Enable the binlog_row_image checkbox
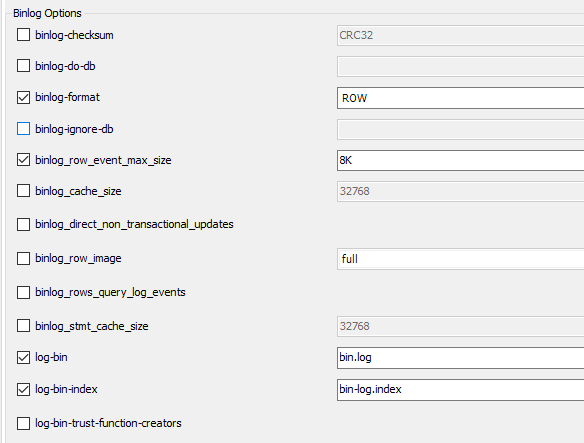The height and width of the screenshot is (443, 584). point(23,258)
